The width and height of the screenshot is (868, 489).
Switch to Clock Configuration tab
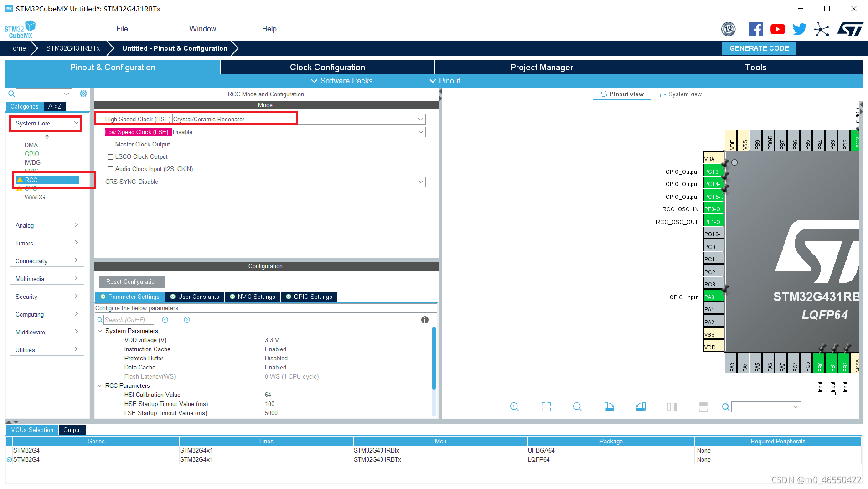327,67
